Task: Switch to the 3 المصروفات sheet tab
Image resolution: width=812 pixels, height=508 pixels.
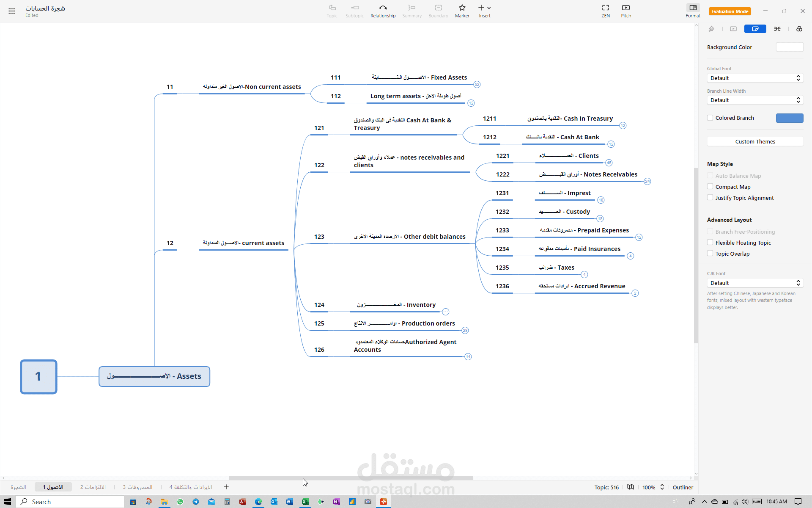Action: (x=137, y=487)
